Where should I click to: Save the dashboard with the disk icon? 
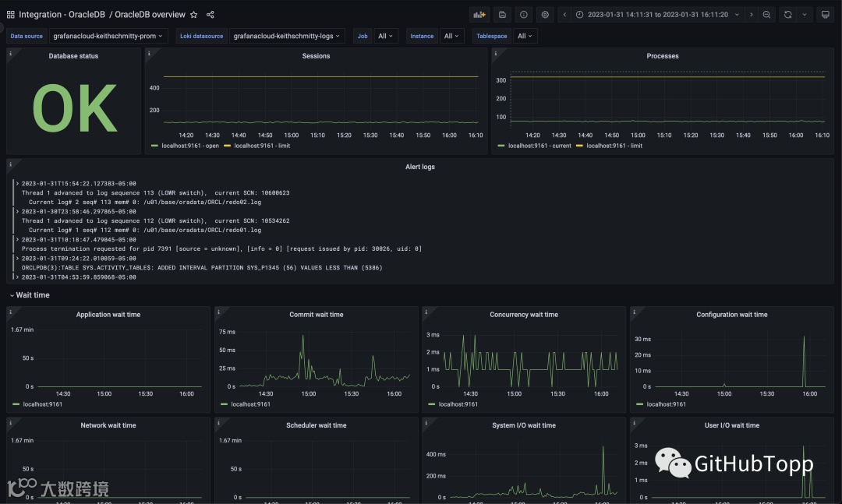pos(502,15)
